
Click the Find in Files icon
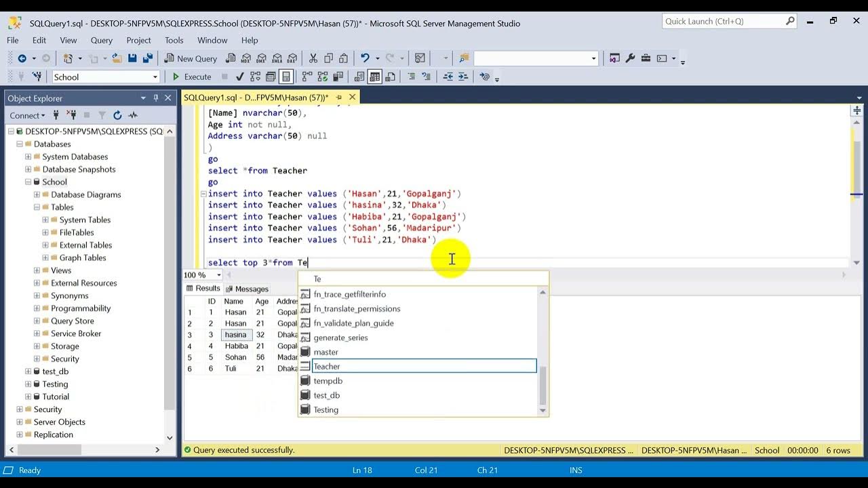[x=464, y=58]
